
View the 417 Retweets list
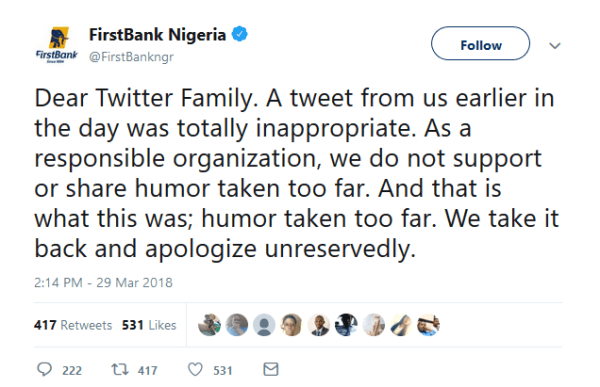pyautogui.click(x=73, y=325)
